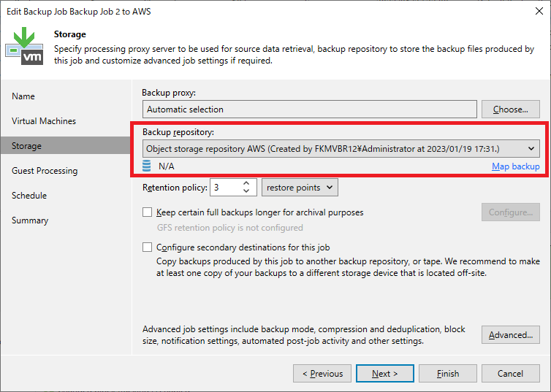Screen dimensions: 551x392
Task: Proceed with the Next button
Action: point(385,374)
